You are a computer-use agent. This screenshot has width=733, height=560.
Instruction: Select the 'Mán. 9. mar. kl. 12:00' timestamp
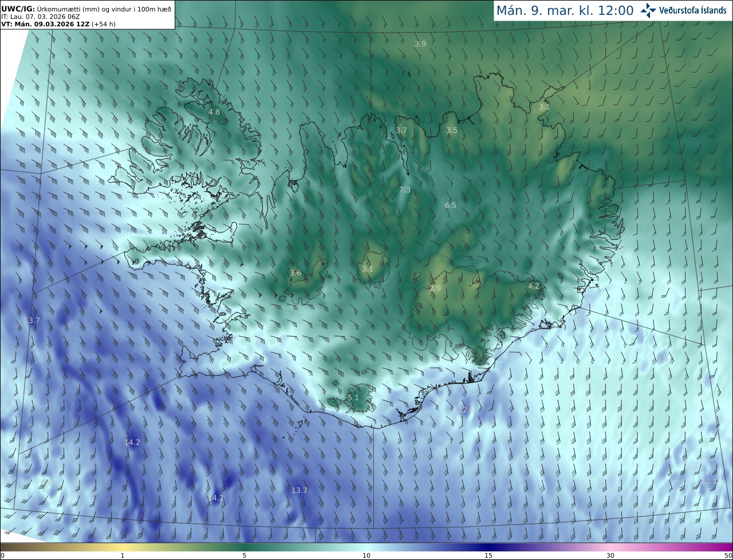point(565,10)
